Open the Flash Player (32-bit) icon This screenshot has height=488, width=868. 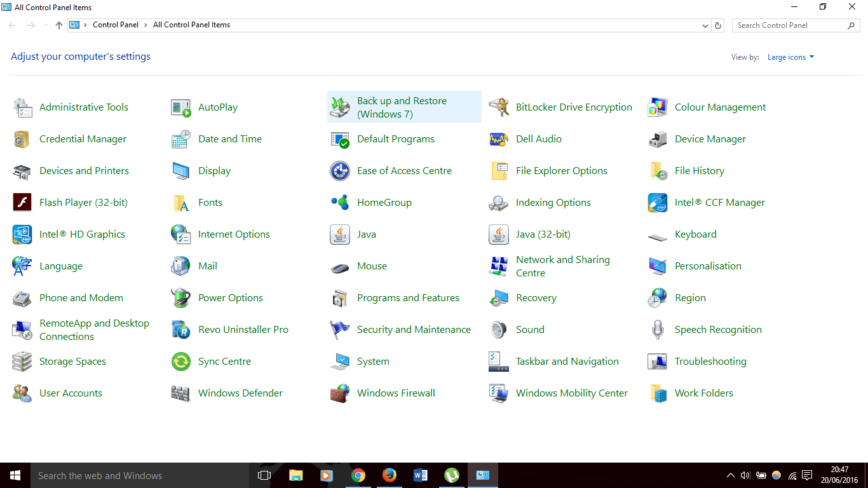[x=22, y=203]
